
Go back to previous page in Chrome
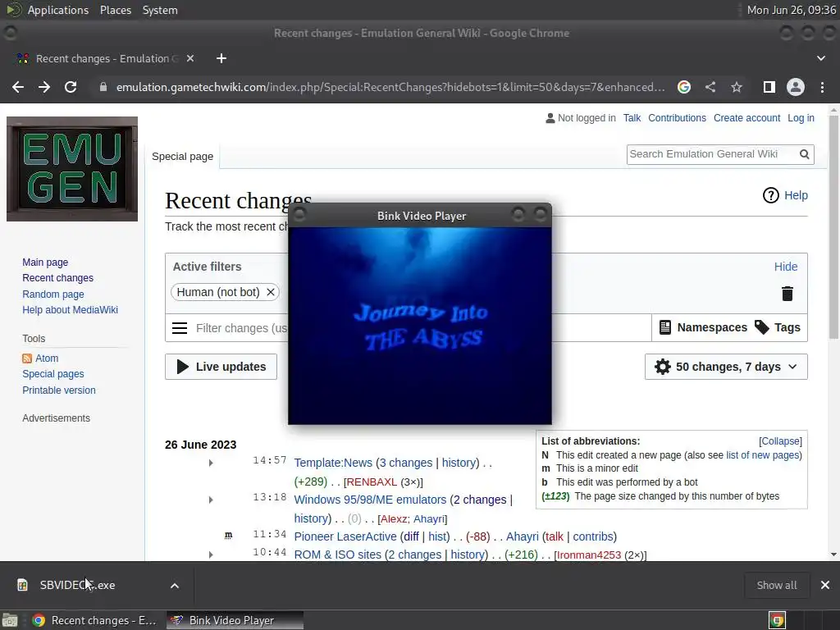click(18, 87)
